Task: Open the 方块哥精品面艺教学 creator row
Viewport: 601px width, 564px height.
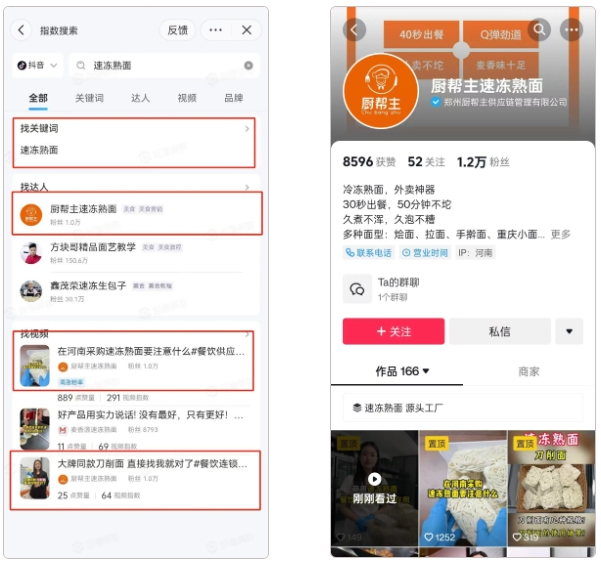Action: (136, 253)
